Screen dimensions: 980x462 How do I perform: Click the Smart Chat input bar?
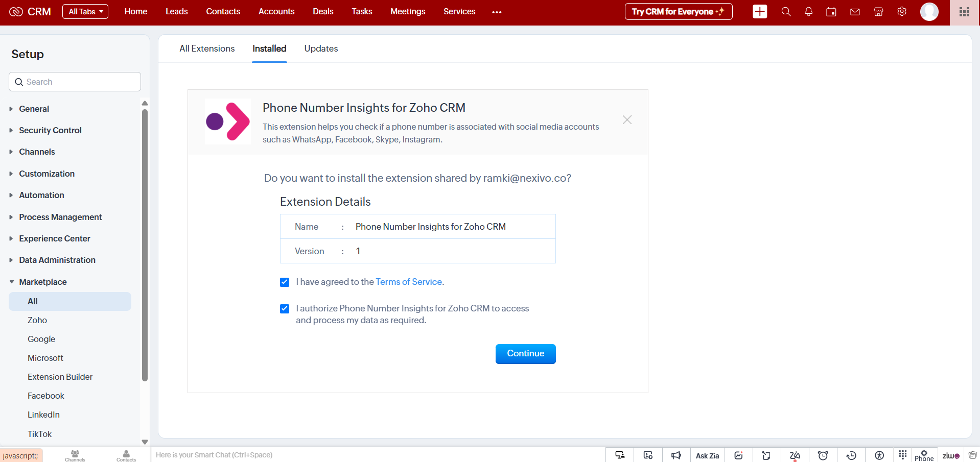pos(378,455)
